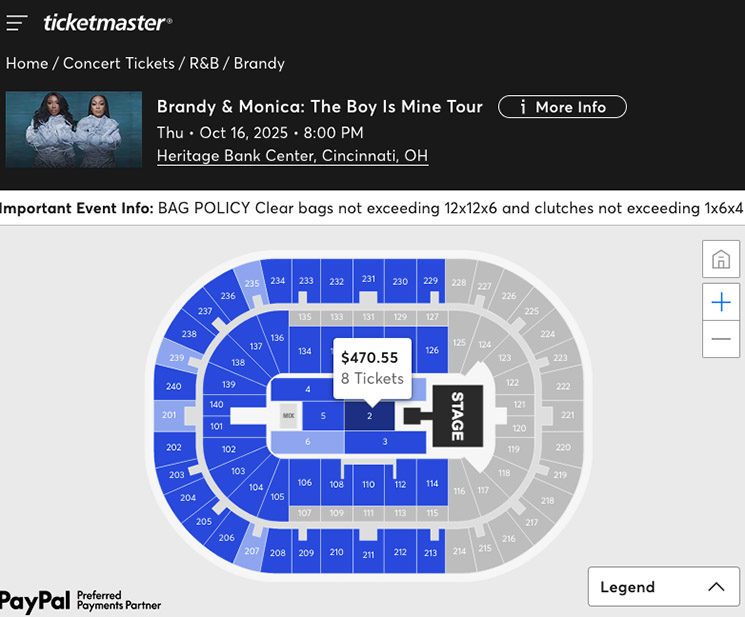Click the Brandy & Monica event thumbnail
The height and width of the screenshot is (617, 745).
point(74,129)
